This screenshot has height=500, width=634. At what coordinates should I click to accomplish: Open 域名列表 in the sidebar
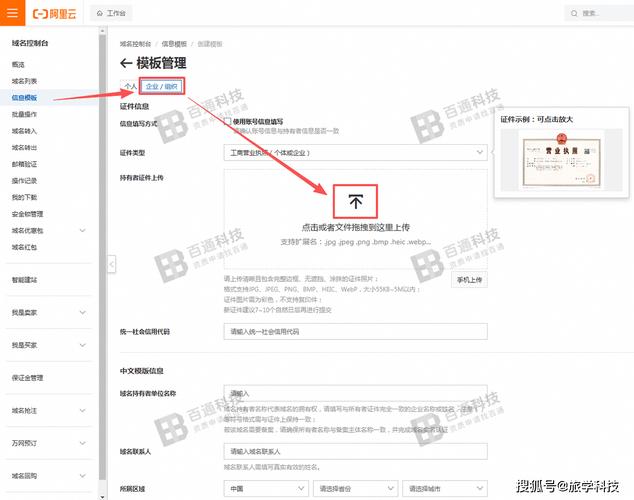pos(24,81)
